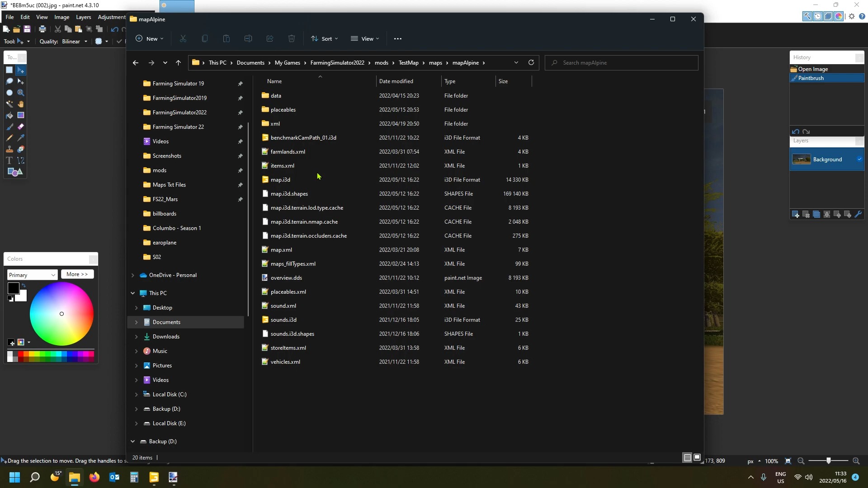
Task: Sort files by Name column header
Action: click(274, 81)
